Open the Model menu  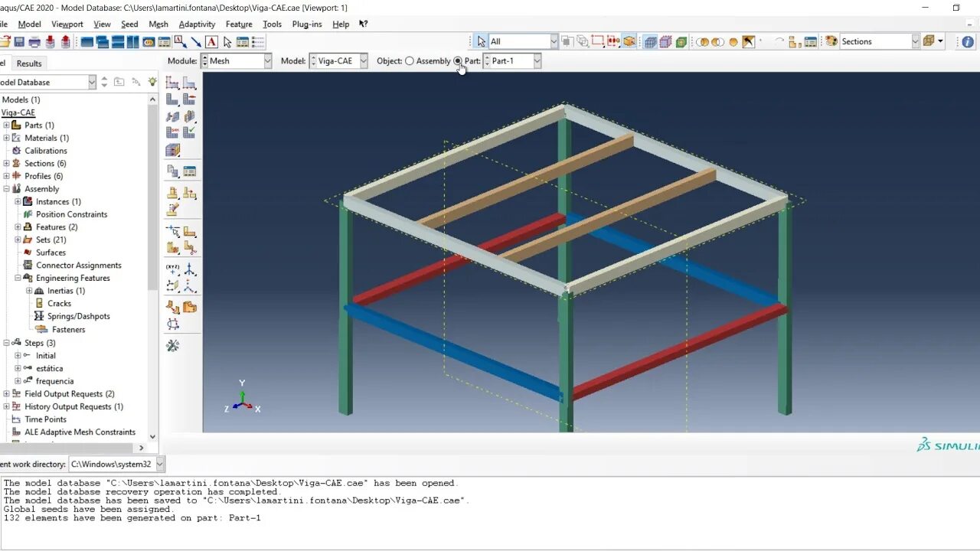(x=29, y=24)
